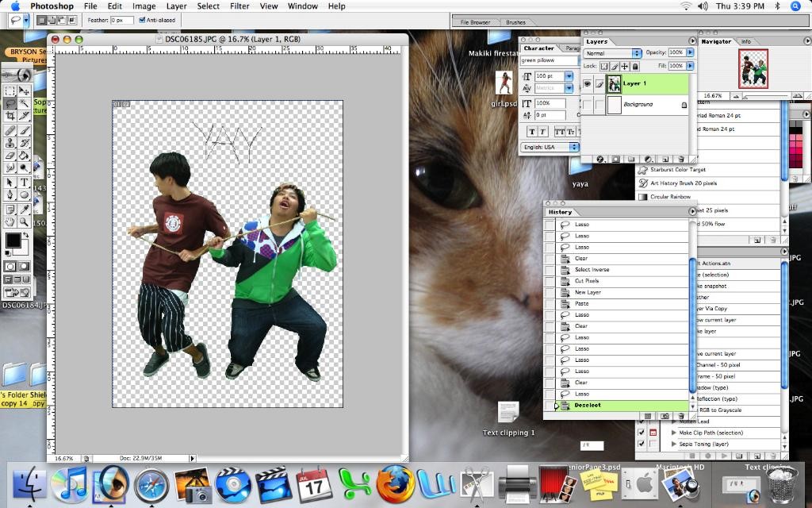Click Faux Italic button in Character panel
This screenshot has width=812, height=508.
(x=542, y=132)
